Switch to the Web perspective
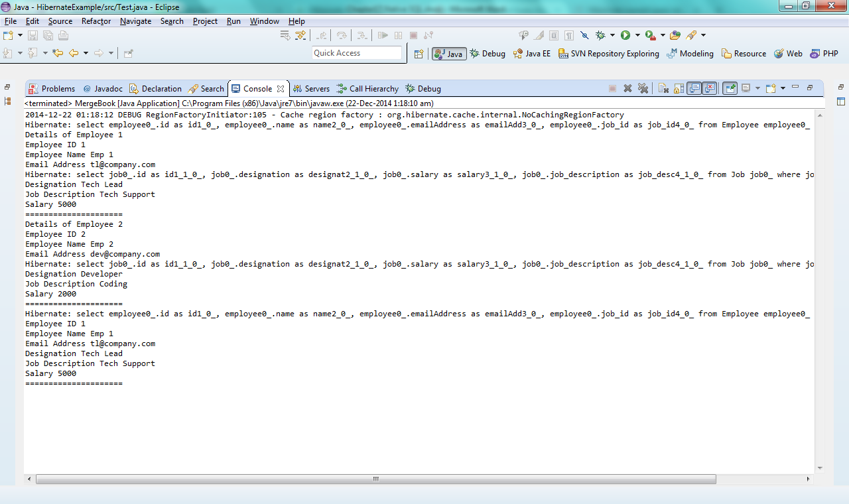The height and width of the screenshot is (504, 849). click(x=788, y=54)
